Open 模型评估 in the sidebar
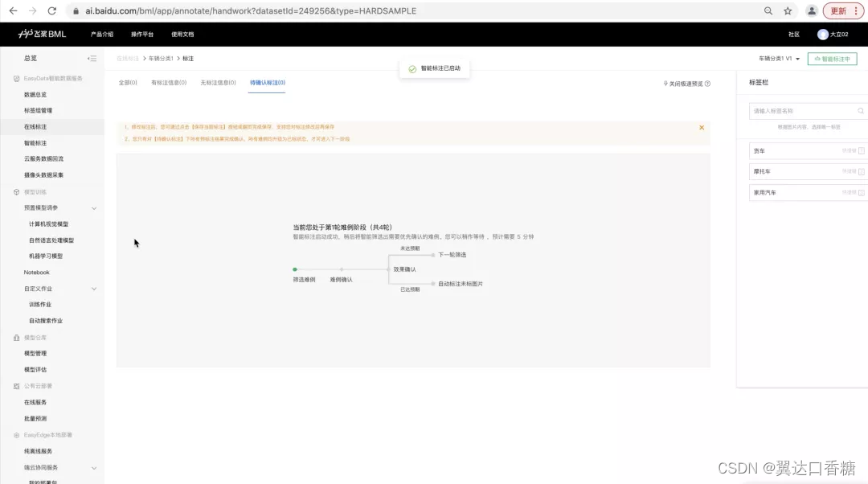Viewport: 868px width, 484px height. tap(35, 370)
